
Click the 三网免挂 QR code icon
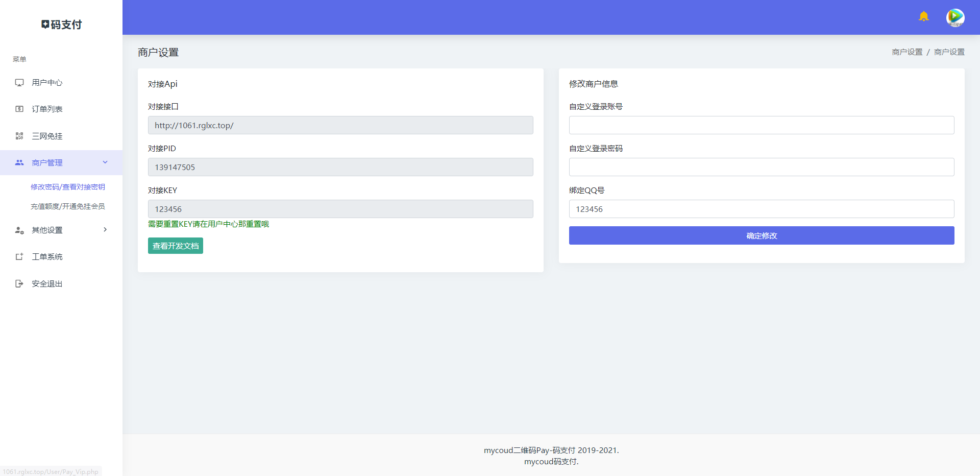19,136
